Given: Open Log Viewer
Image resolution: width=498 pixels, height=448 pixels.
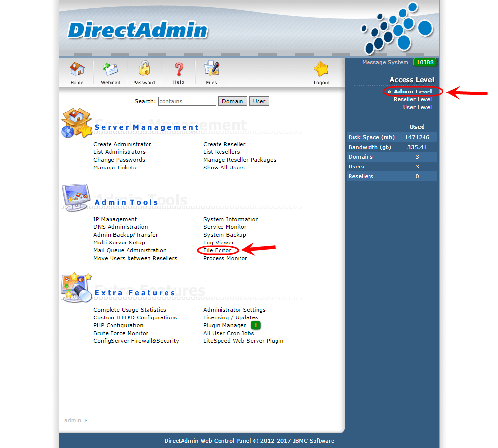Looking at the screenshot, I should pyautogui.click(x=219, y=243).
